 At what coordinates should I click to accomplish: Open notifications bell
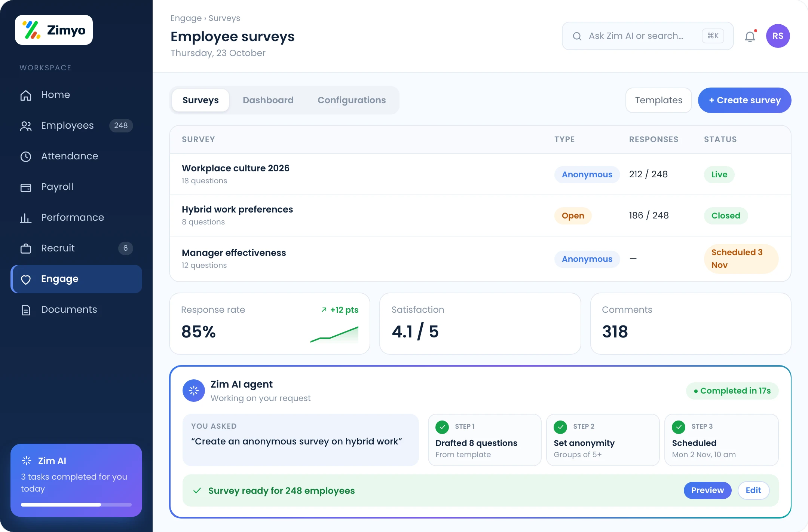(750, 36)
